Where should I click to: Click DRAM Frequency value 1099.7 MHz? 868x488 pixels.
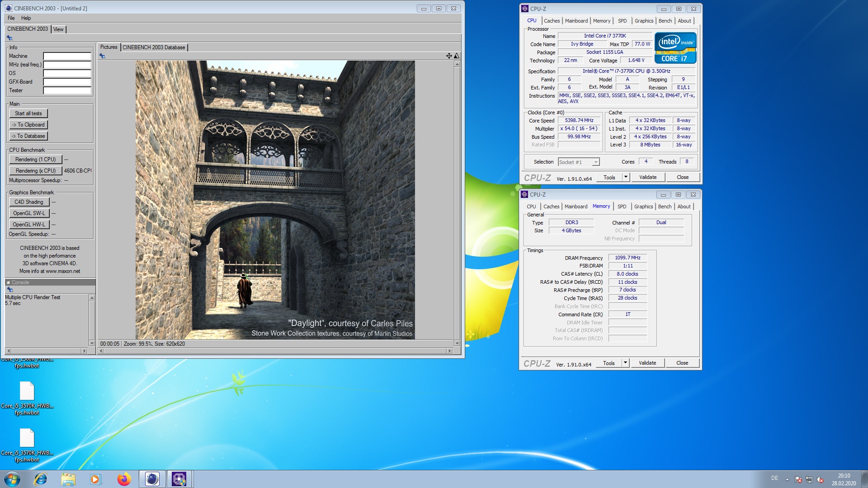pyautogui.click(x=627, y=258)
